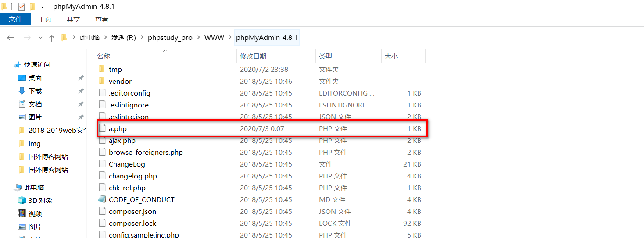Select img folder in navigation pane
This screenshot has width=644, height=238.
pyautogui.click(x=35, y=143)
